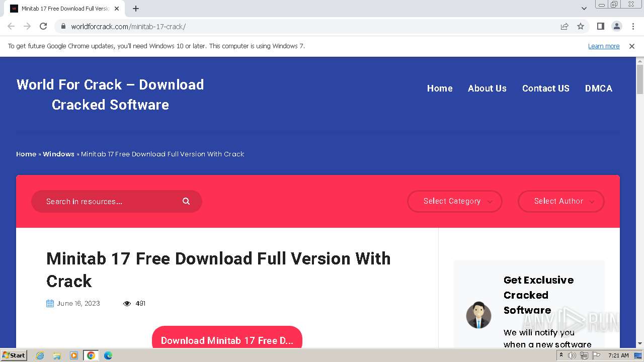This screenshot has height=362, width=644.
Task: Reload the current page
Action: (43, 26)
